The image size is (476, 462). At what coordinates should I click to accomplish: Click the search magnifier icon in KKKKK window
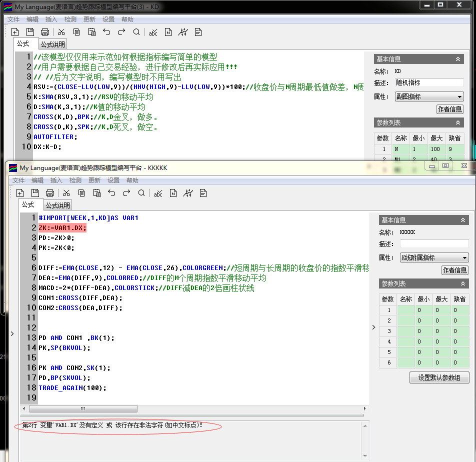[x=141, y=193]
